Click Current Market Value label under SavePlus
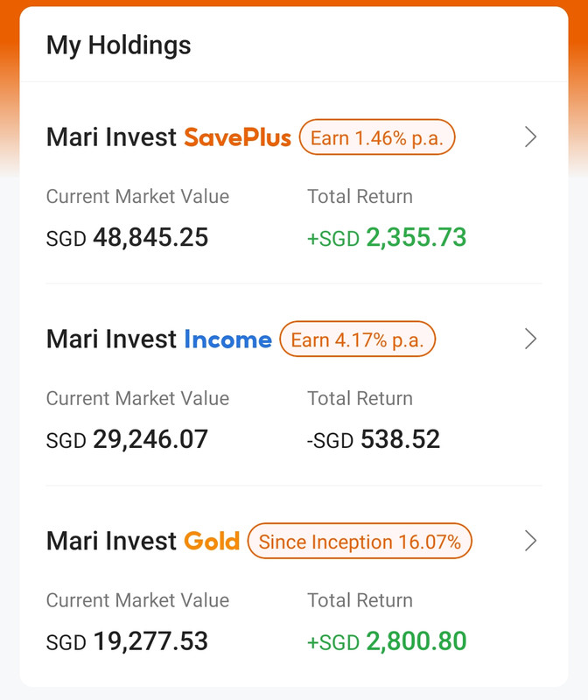Screen dimensions: 588x700 click(137, 196)
